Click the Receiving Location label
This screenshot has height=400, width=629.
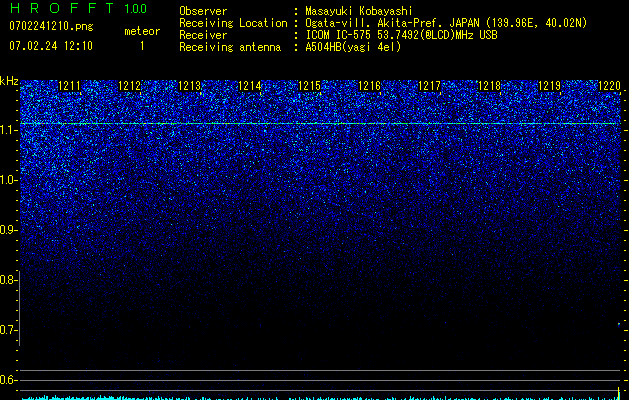(233, 23)
